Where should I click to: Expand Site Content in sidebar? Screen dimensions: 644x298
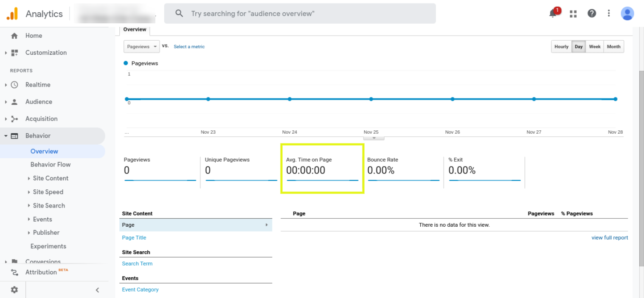(51, 178)
